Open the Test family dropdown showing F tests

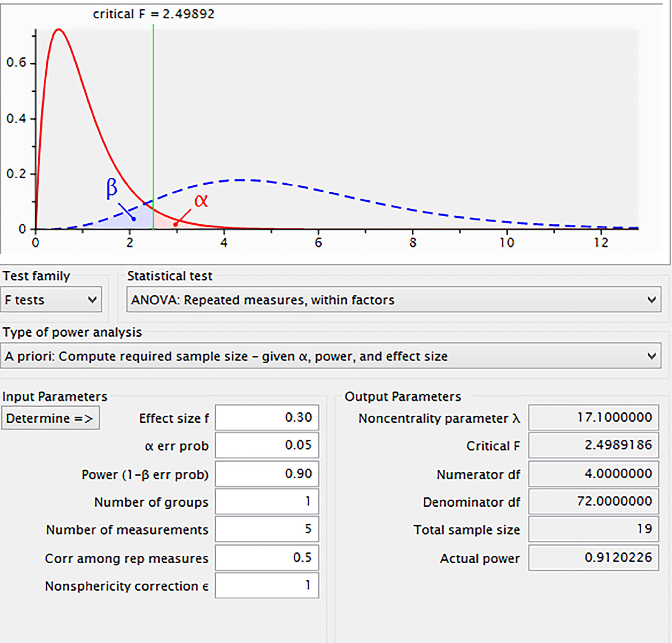pyautogui.click(x=51, y=300)
